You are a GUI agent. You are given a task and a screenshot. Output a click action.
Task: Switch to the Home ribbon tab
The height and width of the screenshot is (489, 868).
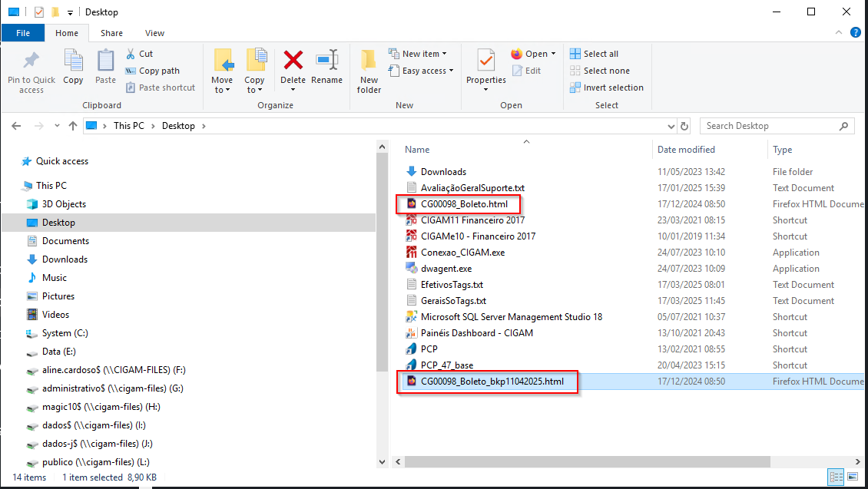coord(67,33)
